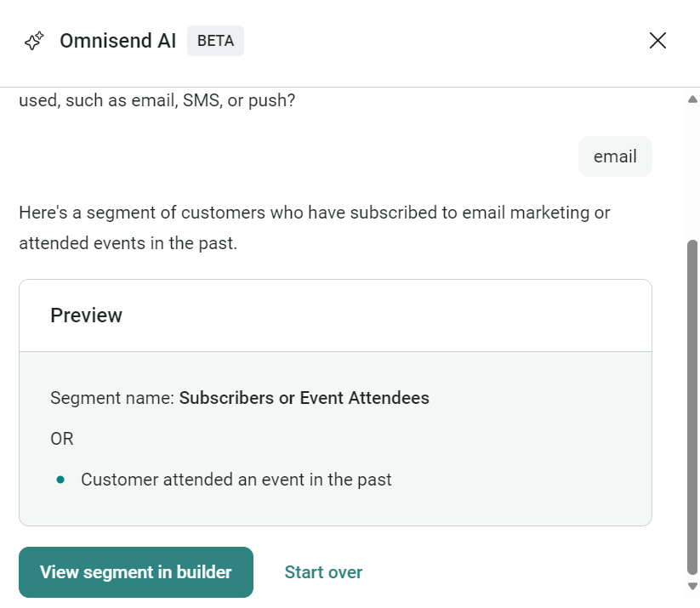Viewport: 700px width, 608px height.
Task: Select the Omnisend AI header title
Action: tap(117, 40)
